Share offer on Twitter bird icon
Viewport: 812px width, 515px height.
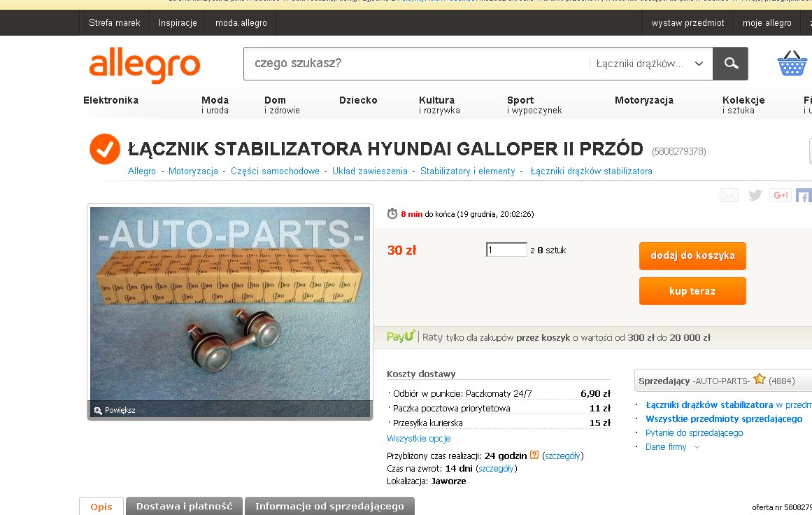[x=755, y=195]
